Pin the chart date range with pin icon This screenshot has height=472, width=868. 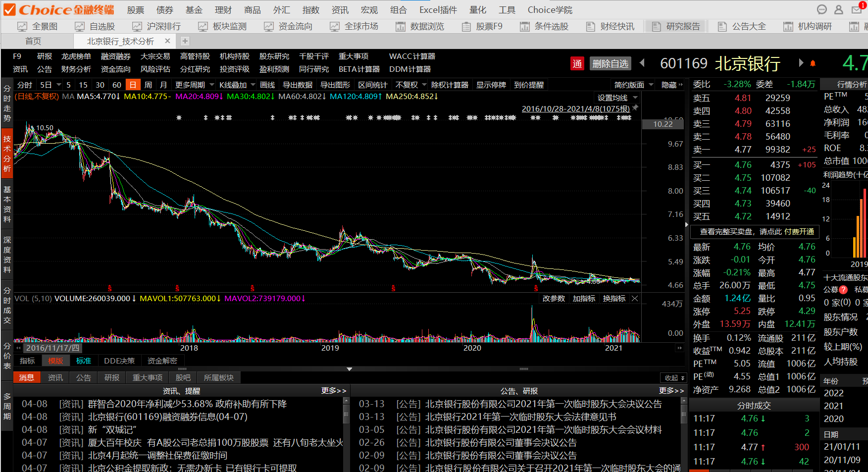tap(635, 107)
